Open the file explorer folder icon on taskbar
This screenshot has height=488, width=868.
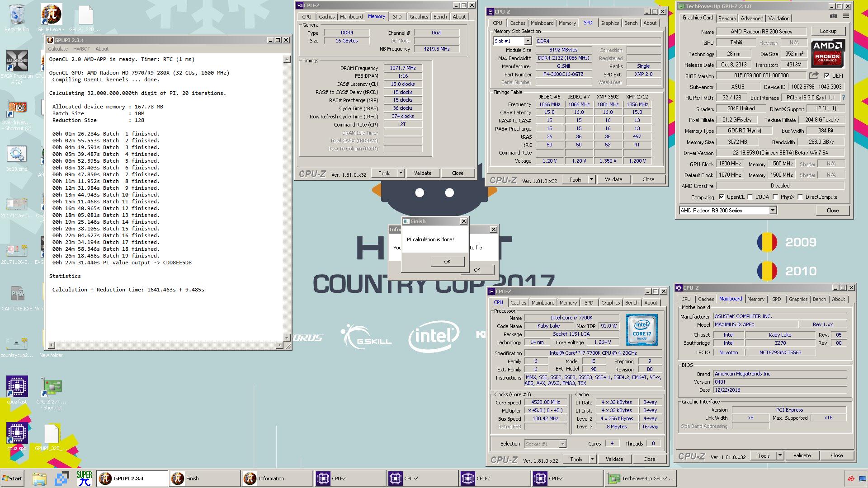tap(39, 479)
